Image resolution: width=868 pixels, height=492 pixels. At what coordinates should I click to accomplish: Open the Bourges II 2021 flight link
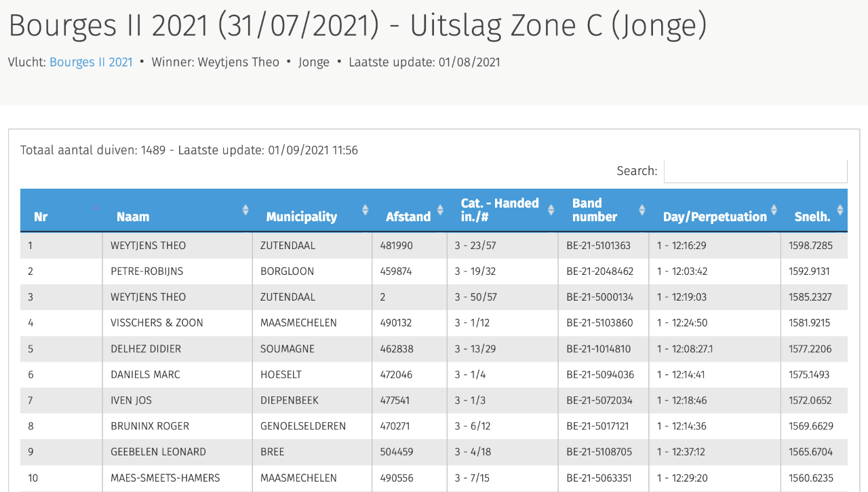coord(91,62)
